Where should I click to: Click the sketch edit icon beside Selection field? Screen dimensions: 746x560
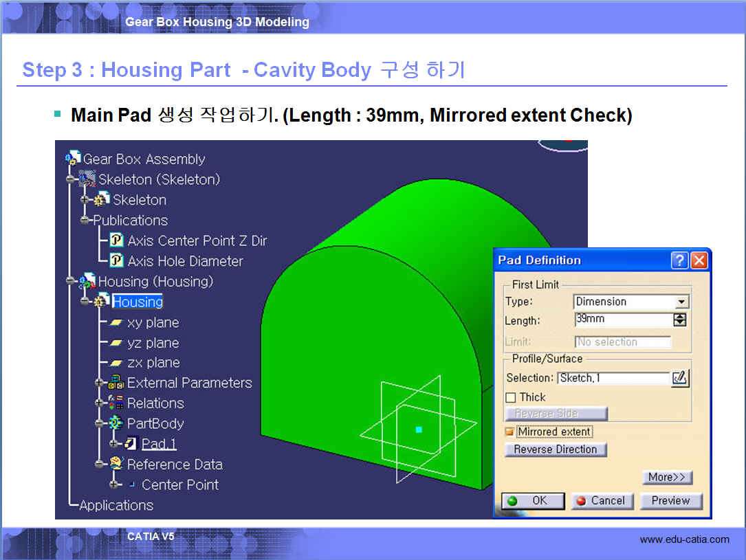click(679, 378)
